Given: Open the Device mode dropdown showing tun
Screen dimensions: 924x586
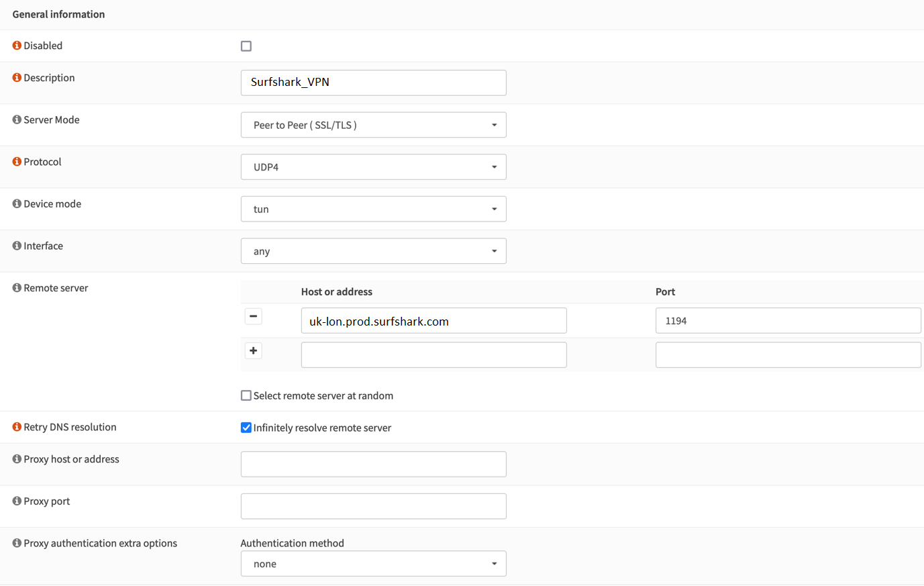Looking at the screenshot, I should click(373, 209).
